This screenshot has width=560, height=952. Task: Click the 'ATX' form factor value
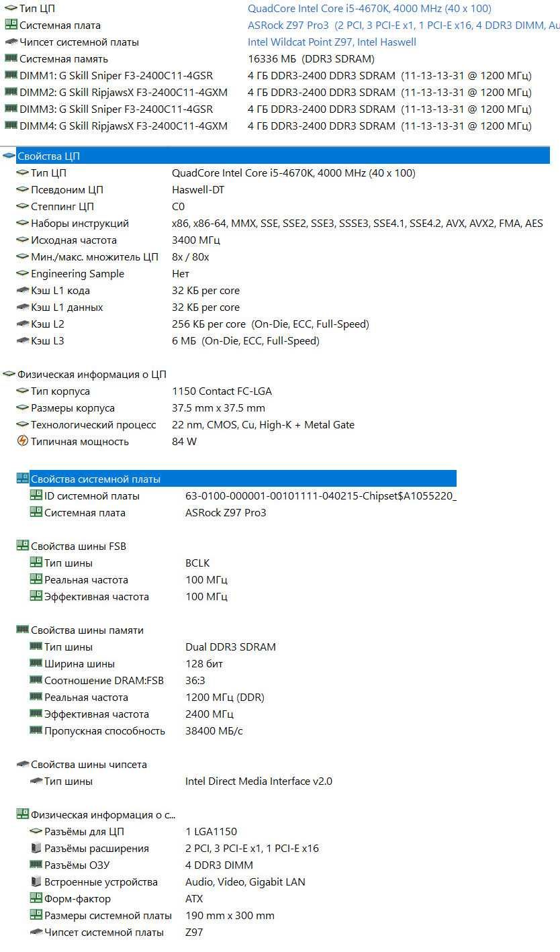(x=194, y=899)
